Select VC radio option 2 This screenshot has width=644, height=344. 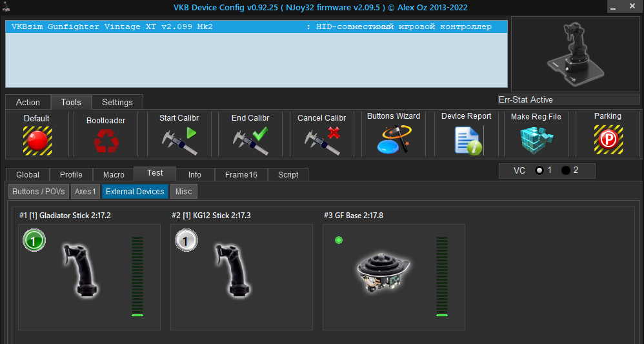(565, 170)
